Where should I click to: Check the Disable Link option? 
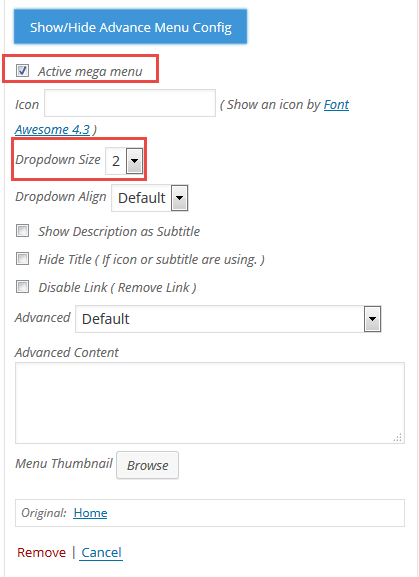tap(22, 286)
